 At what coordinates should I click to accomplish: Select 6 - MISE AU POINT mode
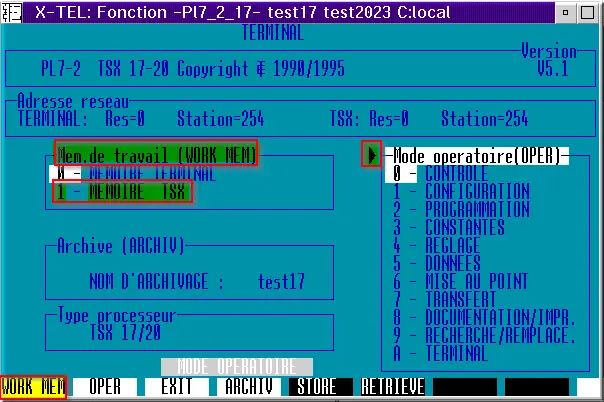pyautogui.click(x=460, y=281)
